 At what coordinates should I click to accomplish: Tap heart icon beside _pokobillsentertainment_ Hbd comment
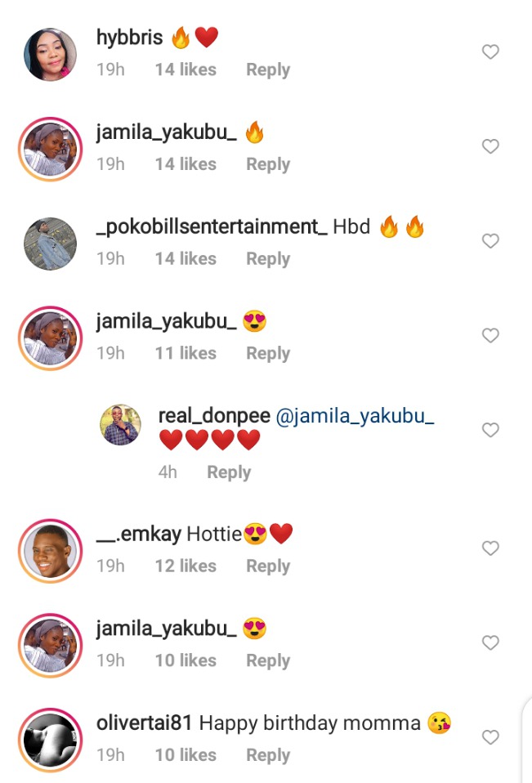coord(490,240)
